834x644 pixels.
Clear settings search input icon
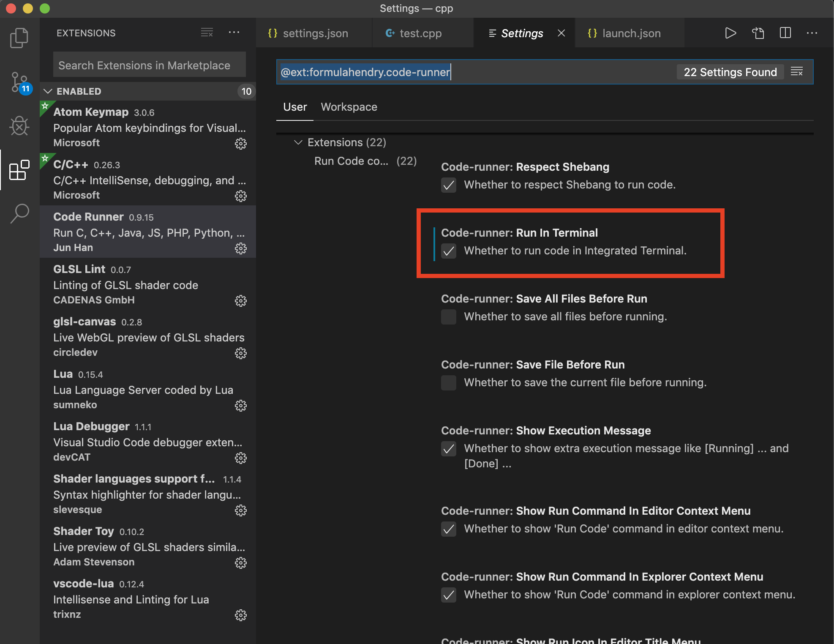[x=796, y=72]
